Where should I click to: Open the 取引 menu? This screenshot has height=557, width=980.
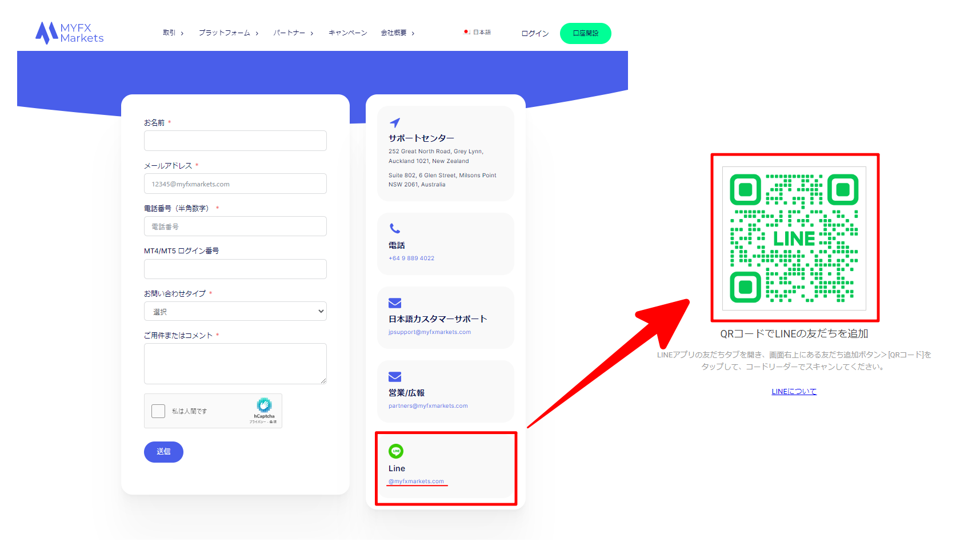tap(169, 33)
